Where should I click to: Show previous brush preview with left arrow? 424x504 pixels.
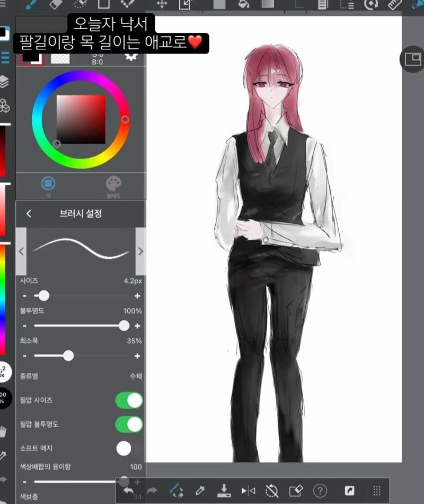(x=21, y=251)
